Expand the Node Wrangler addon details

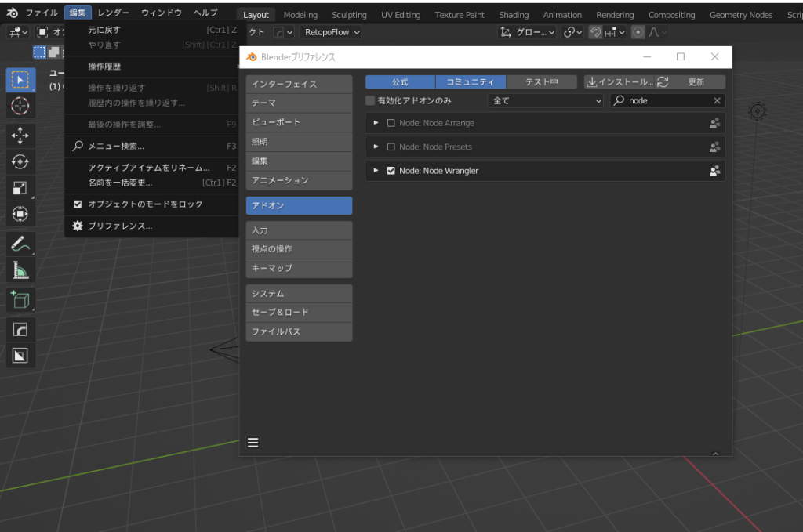point(376,170)
